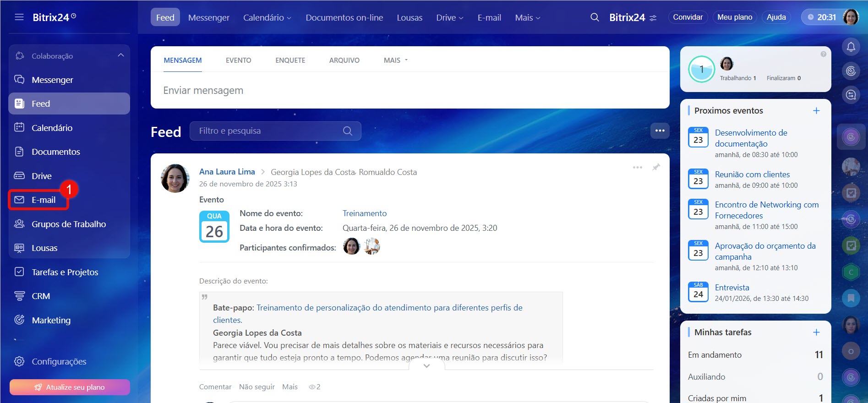Open the Calendário dropdown in top bar
The width and height of the screenshot is (868, 403).
267,17
